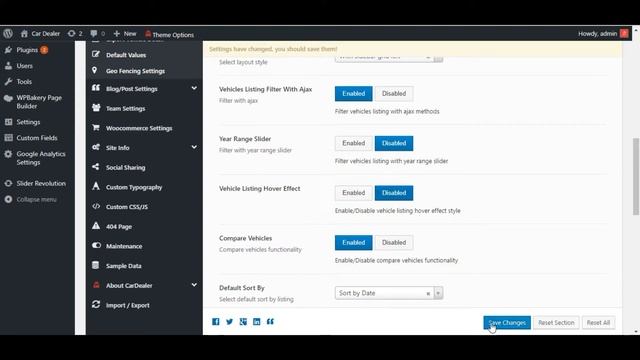
Task: Click the Tools wrench icon
Action: coord(8,82)
